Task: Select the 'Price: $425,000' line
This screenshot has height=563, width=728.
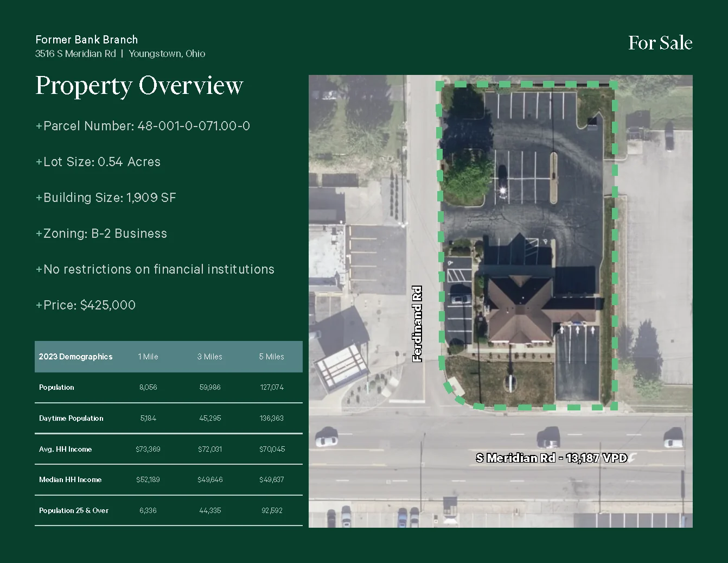Action: click(x=86, y=305)
